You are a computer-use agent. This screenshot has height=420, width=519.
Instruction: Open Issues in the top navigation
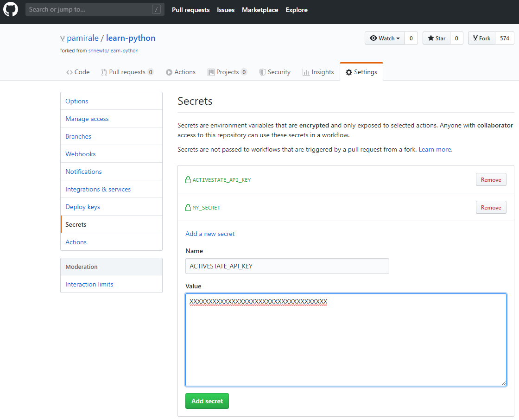click(x=226, y=10)
